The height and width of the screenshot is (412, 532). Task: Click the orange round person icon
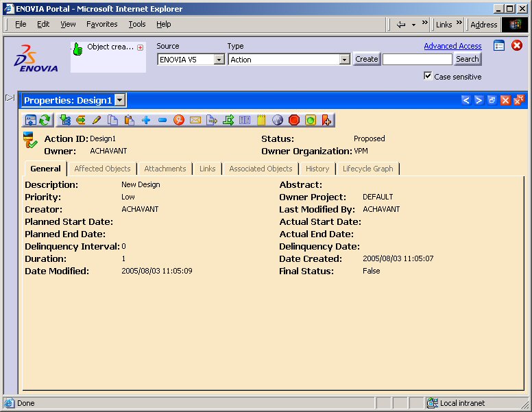(x=179, y=120)
